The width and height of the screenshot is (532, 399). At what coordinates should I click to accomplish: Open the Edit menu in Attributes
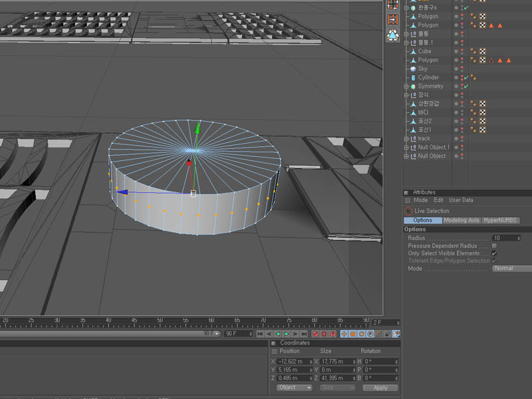(438, 200)
